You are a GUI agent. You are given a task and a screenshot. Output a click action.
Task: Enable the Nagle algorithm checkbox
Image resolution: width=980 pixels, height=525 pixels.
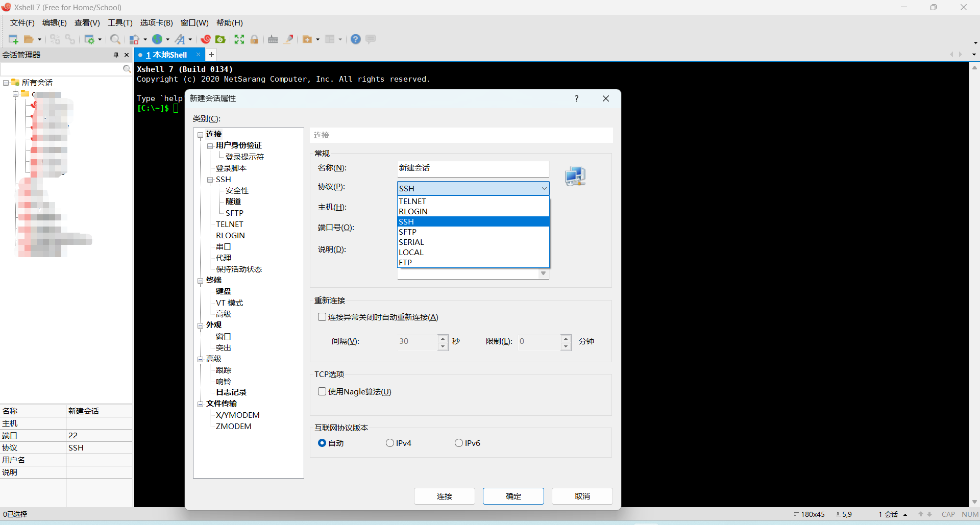point(322,391)
